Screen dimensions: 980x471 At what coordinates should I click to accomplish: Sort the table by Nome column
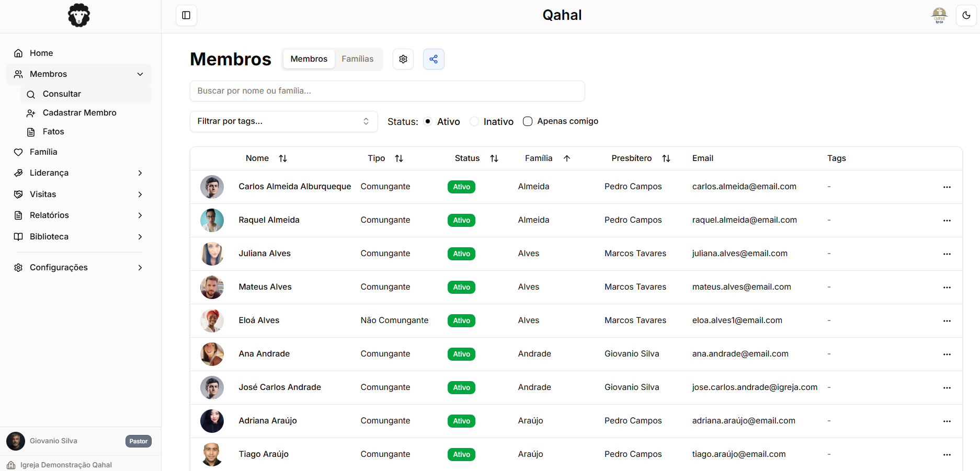pyautogui.click(x=282, y=158)
